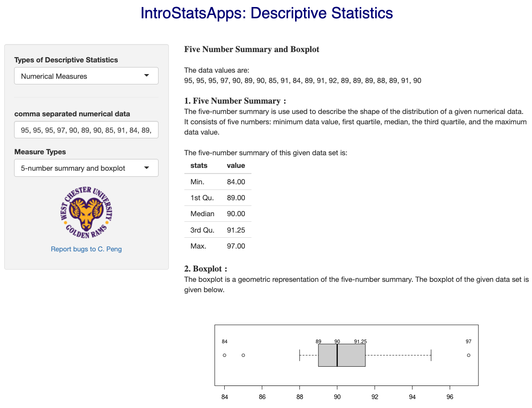This screenshot has height=408, width=532.
Task: Click the median line in the boxplot
Action: tap(337, 355)
